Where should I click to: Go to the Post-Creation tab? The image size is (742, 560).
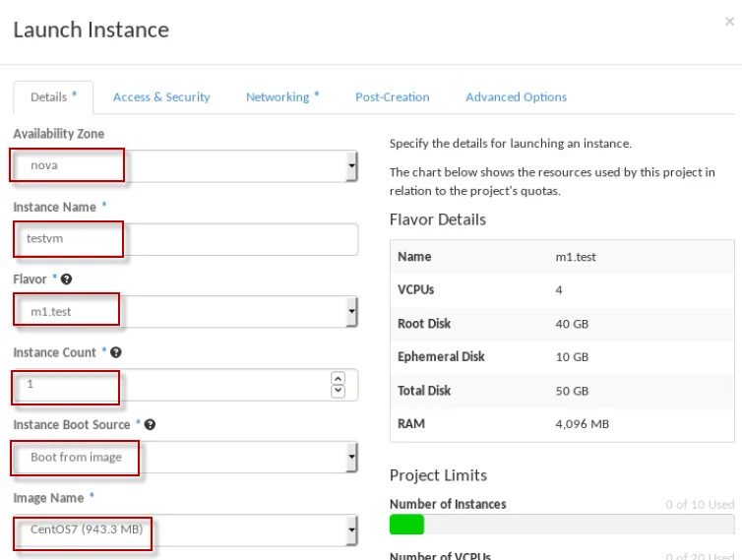pos(392,97)
